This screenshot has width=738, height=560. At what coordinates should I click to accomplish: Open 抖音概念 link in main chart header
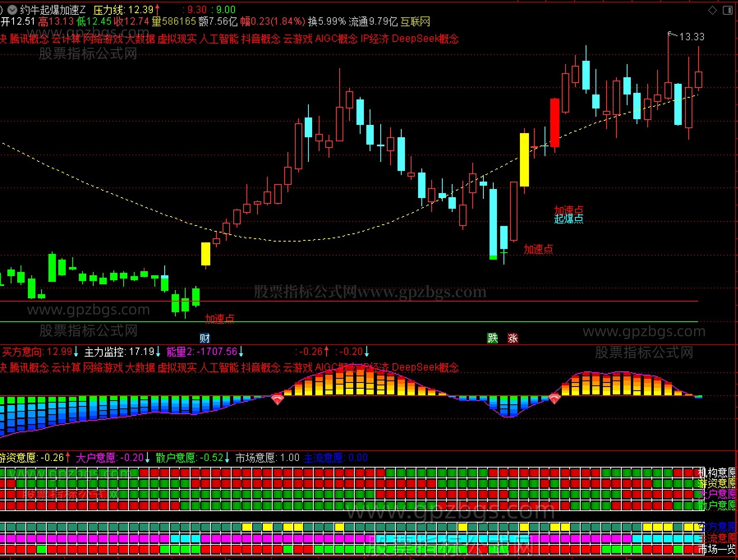click(261, 39)
